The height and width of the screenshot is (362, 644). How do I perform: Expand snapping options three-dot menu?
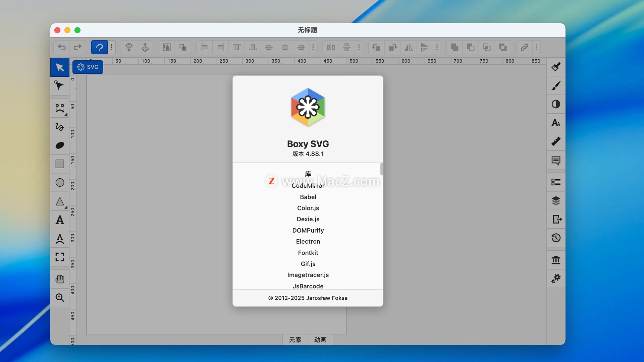(111, 47)
